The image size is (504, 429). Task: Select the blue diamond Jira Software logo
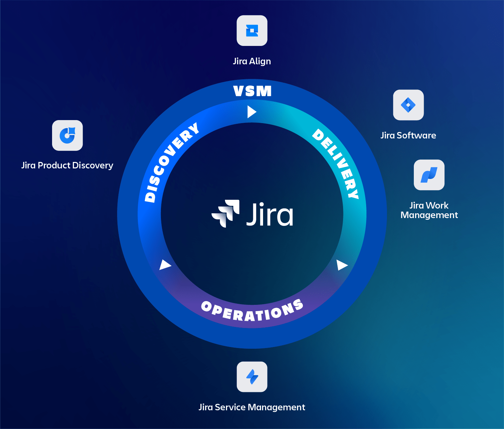pyautogui.click(x=408, y=105)
